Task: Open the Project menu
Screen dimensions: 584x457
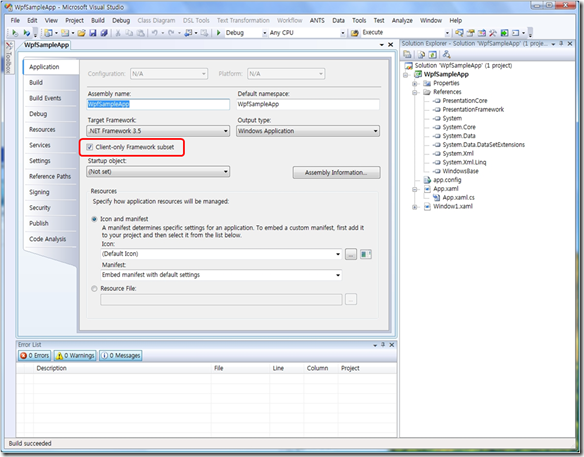Action: click(74, 20)
